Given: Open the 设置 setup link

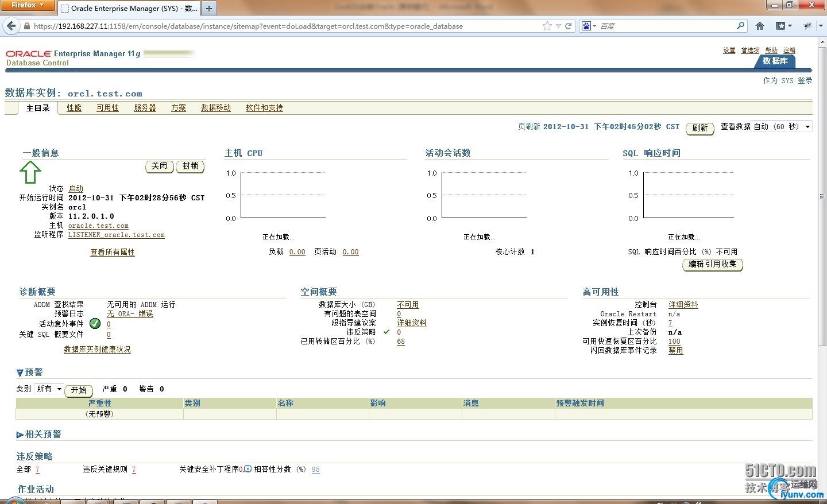Looking at the screenshot, I should [729, 51].
